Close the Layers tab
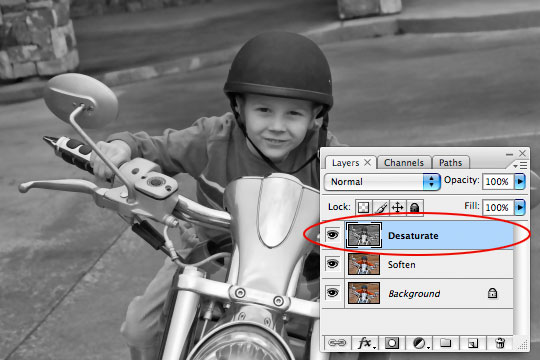540x360 pixels. 368,162
